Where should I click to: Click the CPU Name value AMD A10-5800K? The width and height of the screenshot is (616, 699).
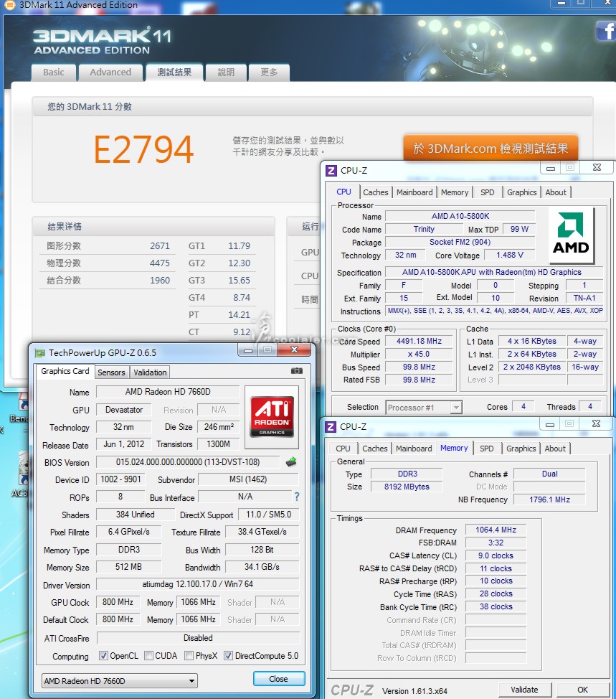pyautogui.click(x=460, y=216)
